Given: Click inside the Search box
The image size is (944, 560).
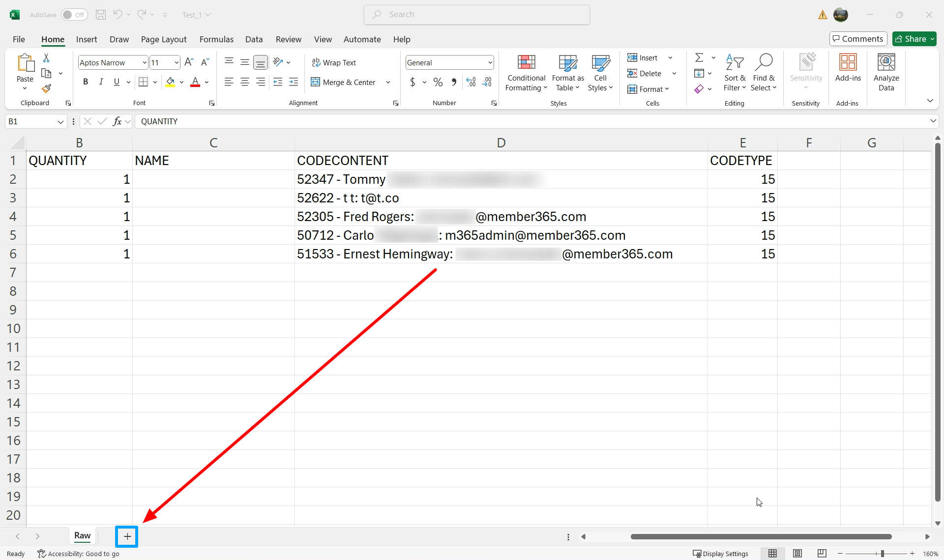Looking at the screenshot, I should [477, 15].
